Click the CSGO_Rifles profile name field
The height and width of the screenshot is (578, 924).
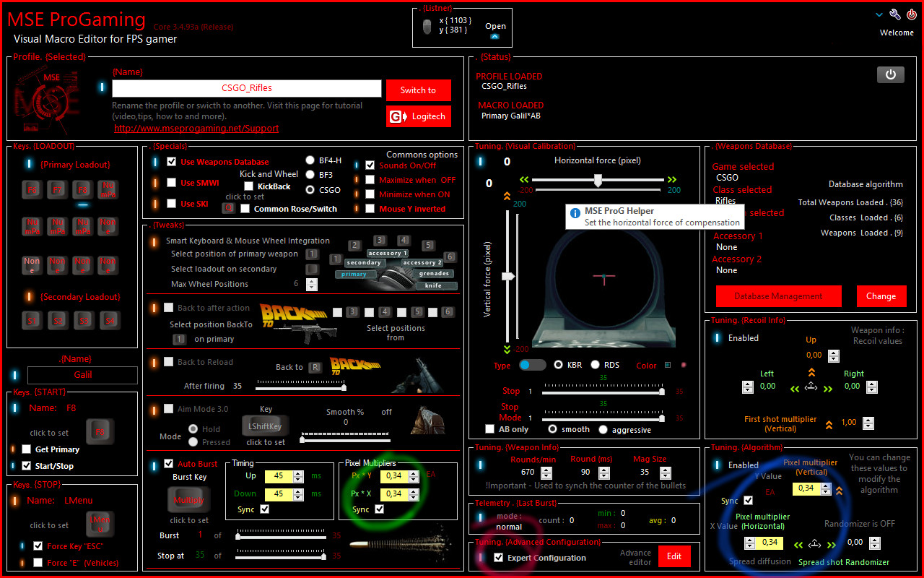[x=247, y=88]
